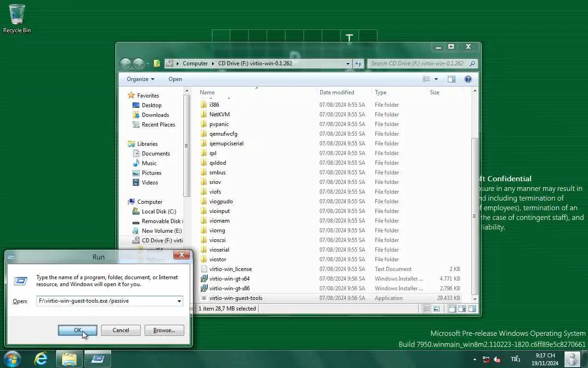Click the Open text field in Run
The height and width of the screenshot is (368, 588).
[106, 301]
